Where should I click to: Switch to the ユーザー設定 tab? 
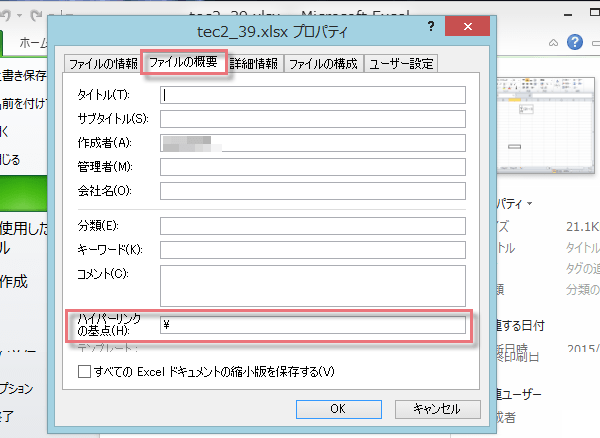(401, 64)
